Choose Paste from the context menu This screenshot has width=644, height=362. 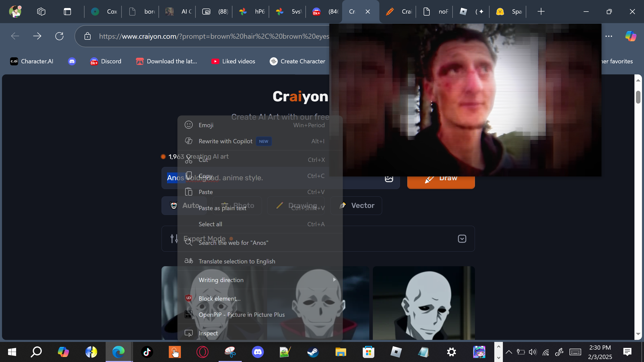(260, 192)
